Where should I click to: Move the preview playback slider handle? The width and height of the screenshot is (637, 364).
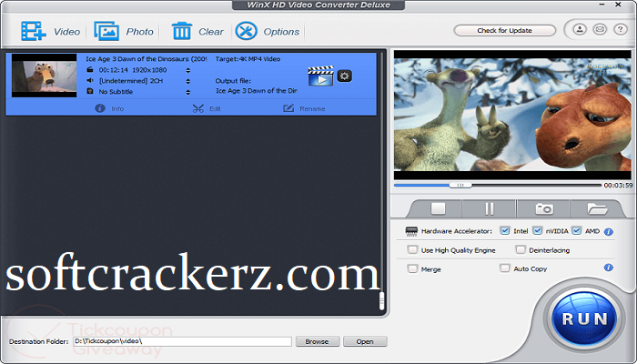coord(460,185)
